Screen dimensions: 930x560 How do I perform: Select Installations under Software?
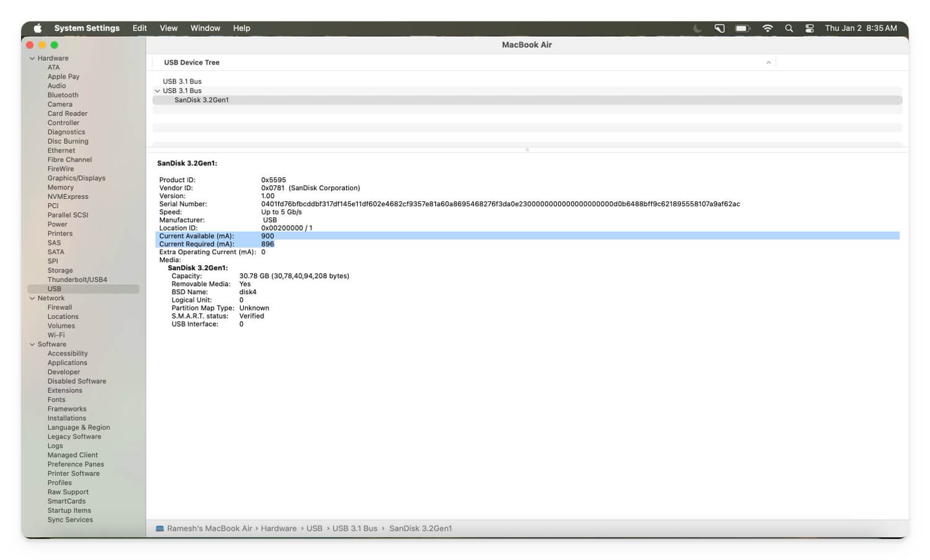67,418
